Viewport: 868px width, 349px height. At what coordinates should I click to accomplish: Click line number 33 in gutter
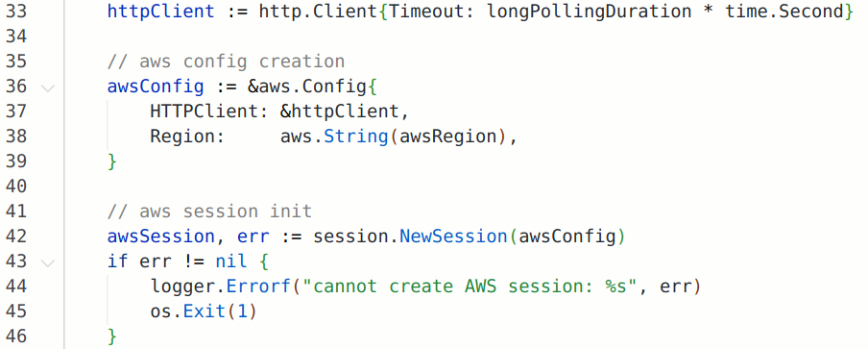point(16,12)
